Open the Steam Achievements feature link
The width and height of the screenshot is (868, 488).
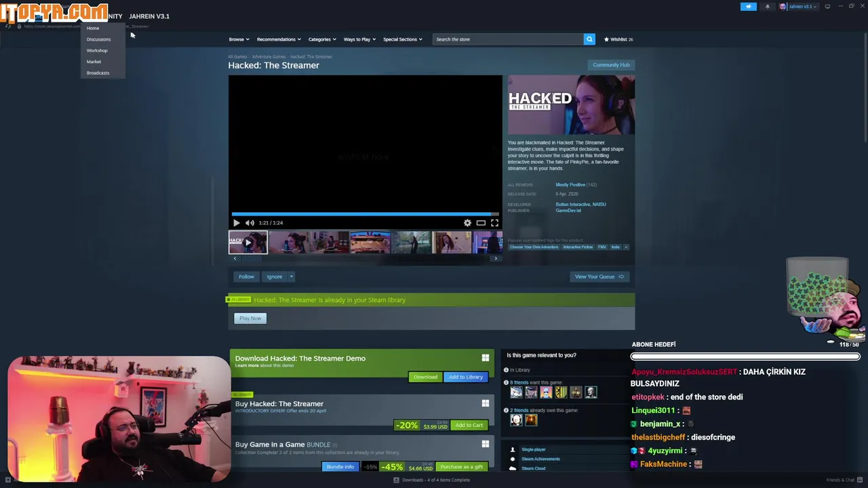[540, 459]
